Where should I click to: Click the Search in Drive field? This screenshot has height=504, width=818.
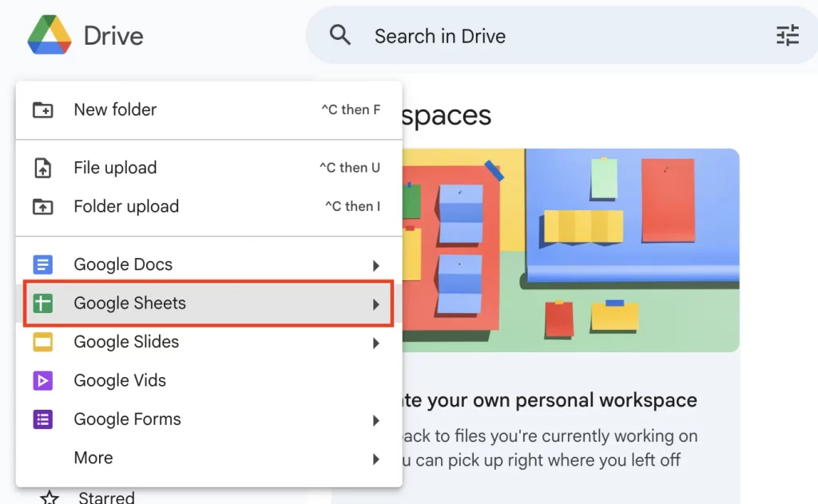tap(439, 35)
